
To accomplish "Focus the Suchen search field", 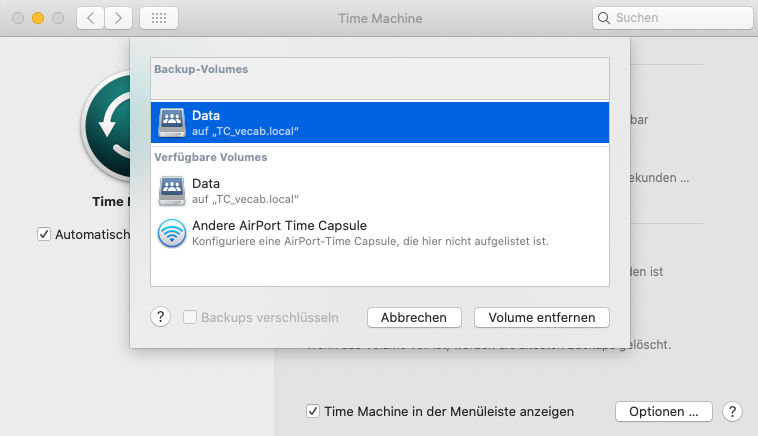I will point(680,18).
